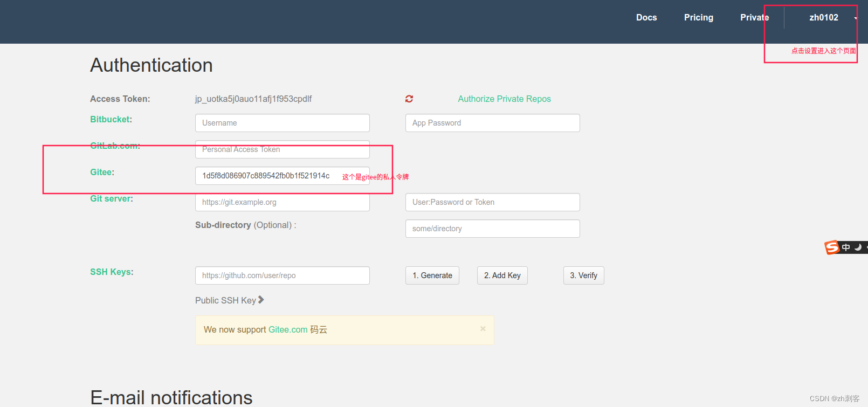This screenshot has height=407, width=868.
Task: Focus the Bitbucket Username field
Action: (x=283, y=123)
